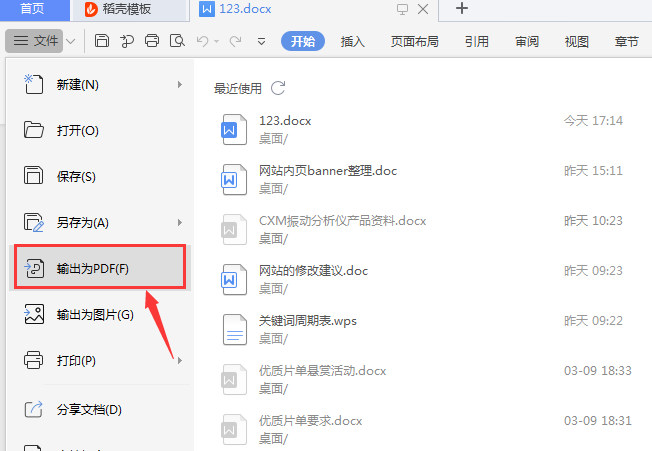Click the redo arrow icon
The height and width of the screenshot is (451, 652).
point(235,41)
